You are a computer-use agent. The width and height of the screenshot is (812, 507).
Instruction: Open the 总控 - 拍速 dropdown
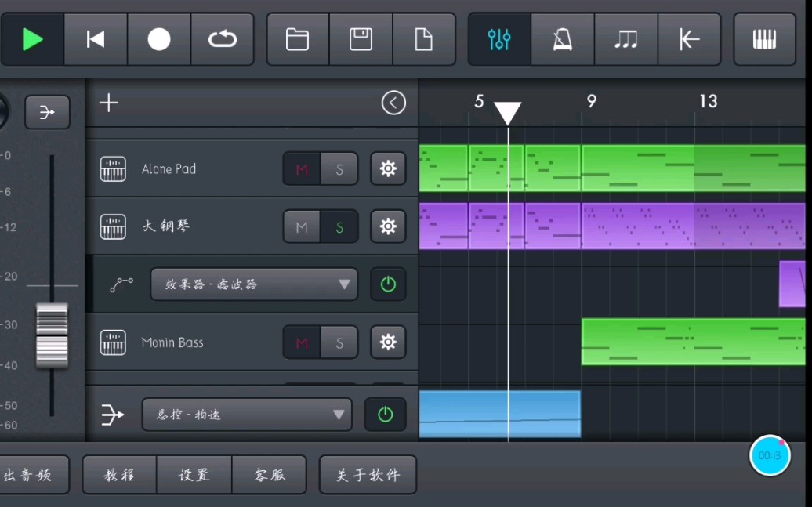pos(247,415)
